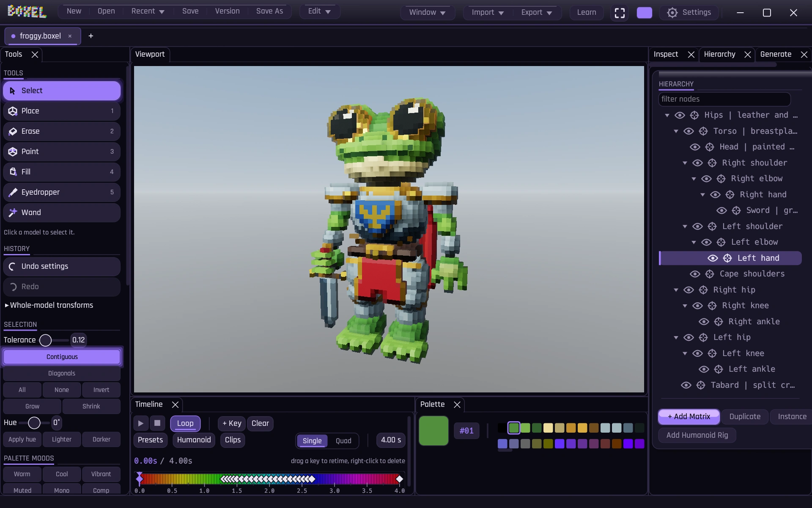Collapse the Left shoulder node
This screenshot has width=812, height=508.
[x=685, y=226]
